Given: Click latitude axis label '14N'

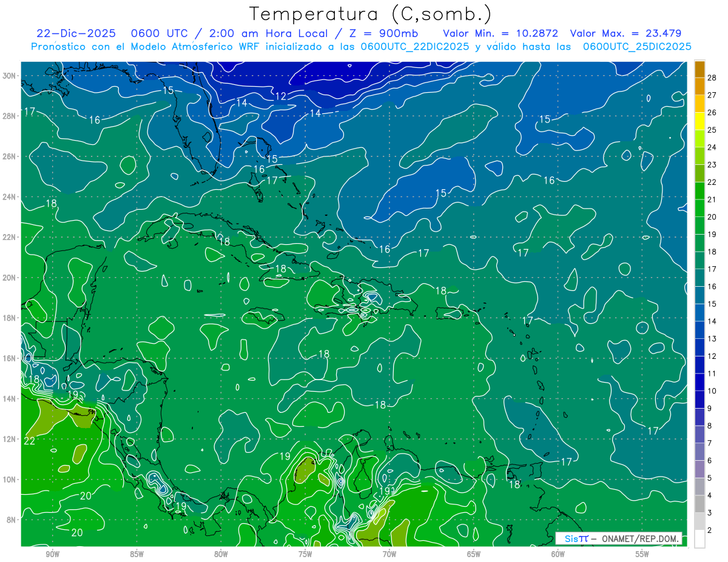Looking at the screenshot, I should 10,399.
